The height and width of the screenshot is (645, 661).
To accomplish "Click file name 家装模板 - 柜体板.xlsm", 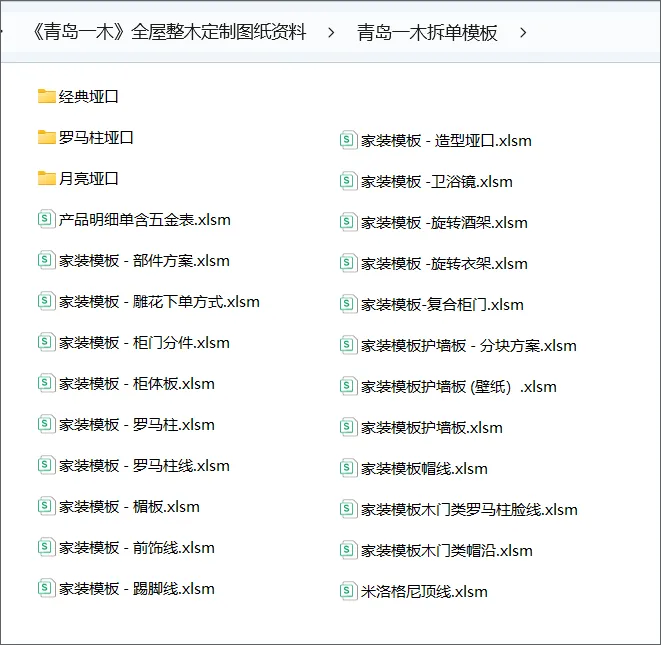I will (x=137, y=384).
